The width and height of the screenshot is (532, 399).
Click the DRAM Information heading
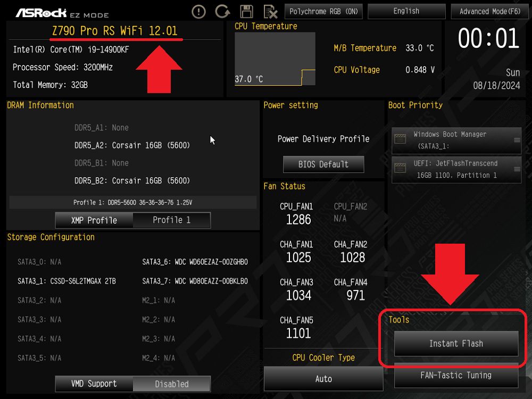[40, 105]
